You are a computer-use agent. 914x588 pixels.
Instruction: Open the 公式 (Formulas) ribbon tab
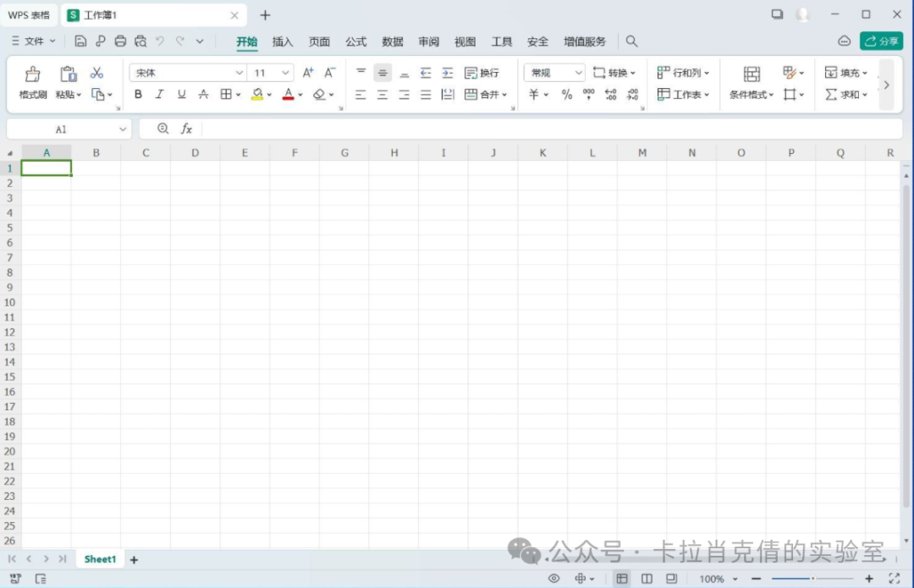click(355, 41)
